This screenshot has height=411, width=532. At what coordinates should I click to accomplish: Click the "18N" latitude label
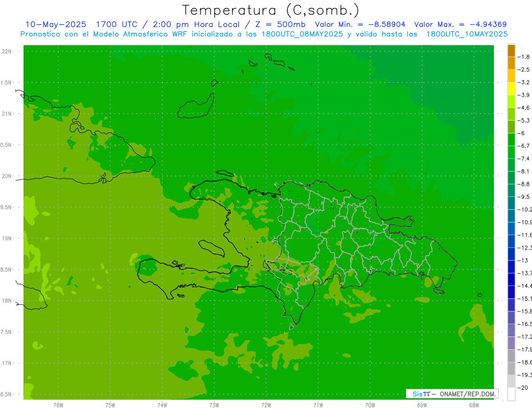coord(7,301)
